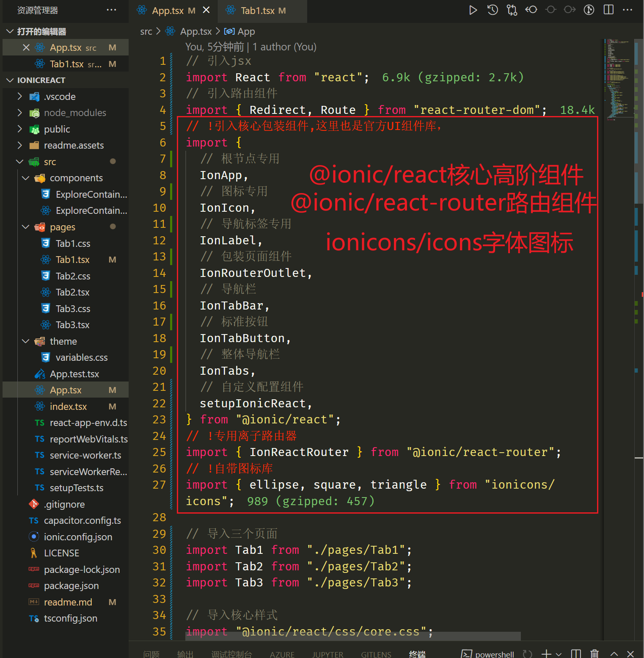Click the src breadcrumb segment

pyautogui.click(x=146, y=31)
